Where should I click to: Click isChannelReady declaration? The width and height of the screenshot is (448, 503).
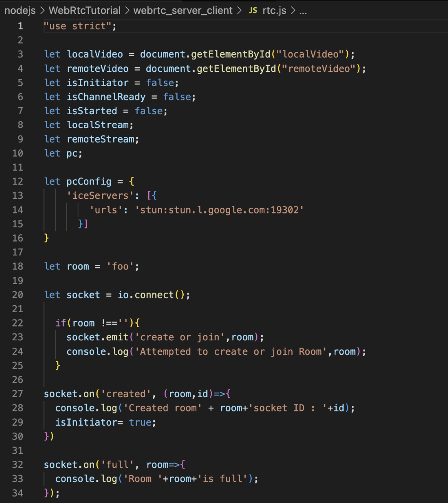pyautogui.click(x=106, y=97)
